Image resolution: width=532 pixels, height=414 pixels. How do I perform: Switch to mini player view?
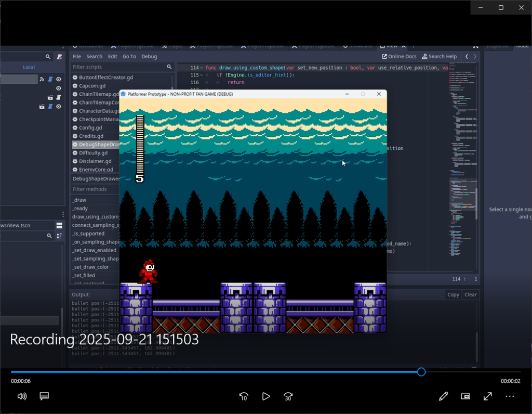pos(465,396)
